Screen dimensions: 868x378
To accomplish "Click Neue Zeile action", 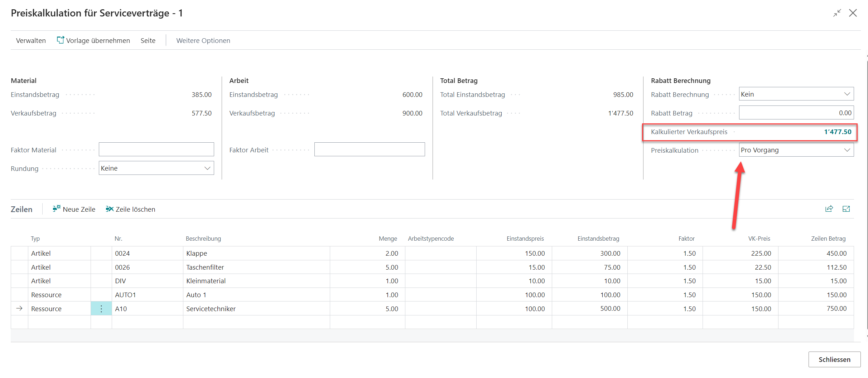I will (x=74, y=209).
